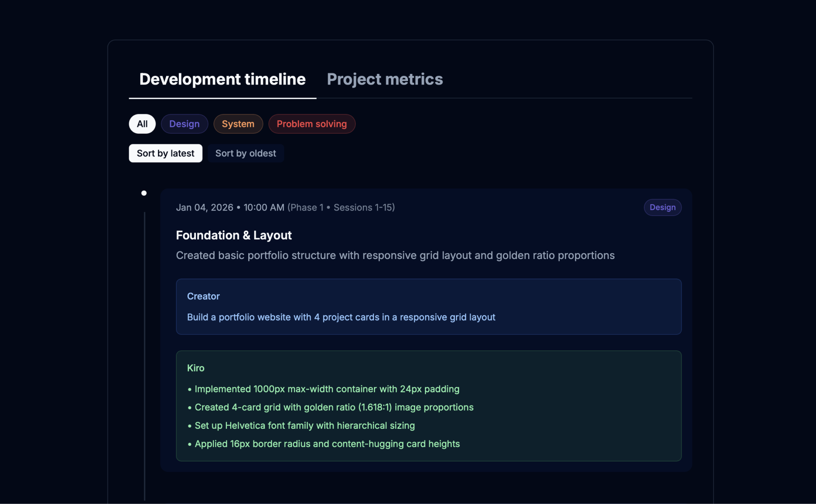Screen dimensions: 816x504
Task: Switch to the Project metrics tab
Action: tap(385, 79)
